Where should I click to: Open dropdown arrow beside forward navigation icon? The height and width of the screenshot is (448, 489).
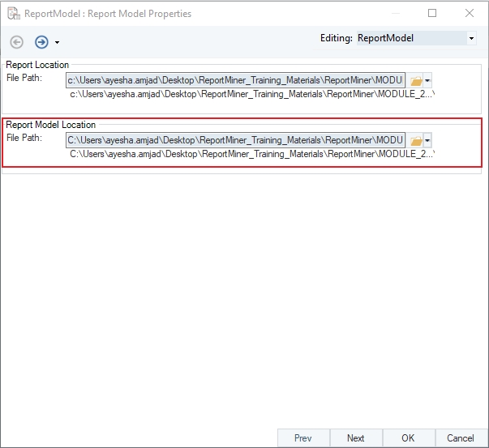tap(57, 43)
